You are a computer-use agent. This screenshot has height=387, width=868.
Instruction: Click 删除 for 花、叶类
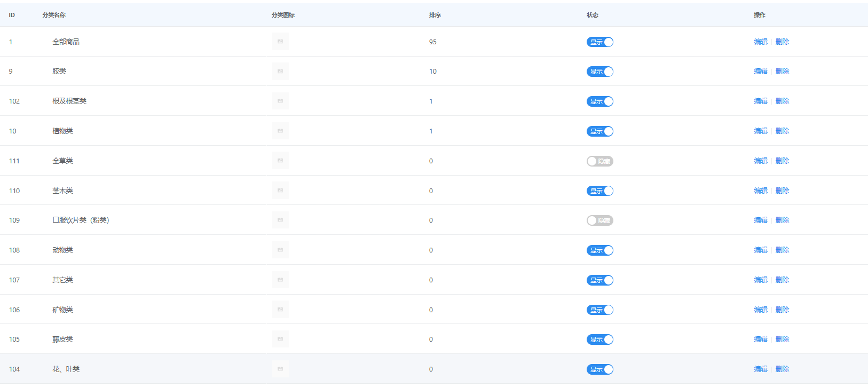pos(782,369)
